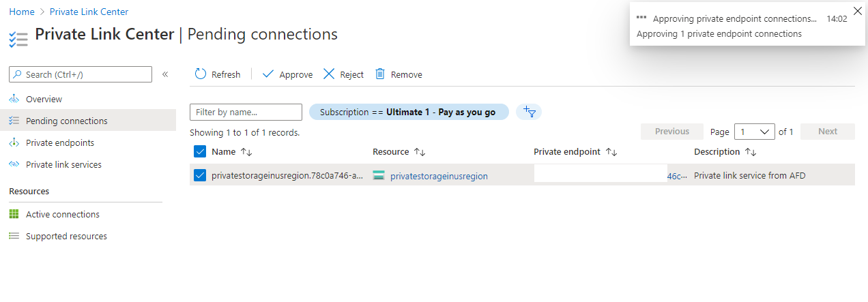Click the Search (Ctrl+/) sidebar field
Image resolution: width=868 pixels, height=302 pixels.
coord(81,74)
